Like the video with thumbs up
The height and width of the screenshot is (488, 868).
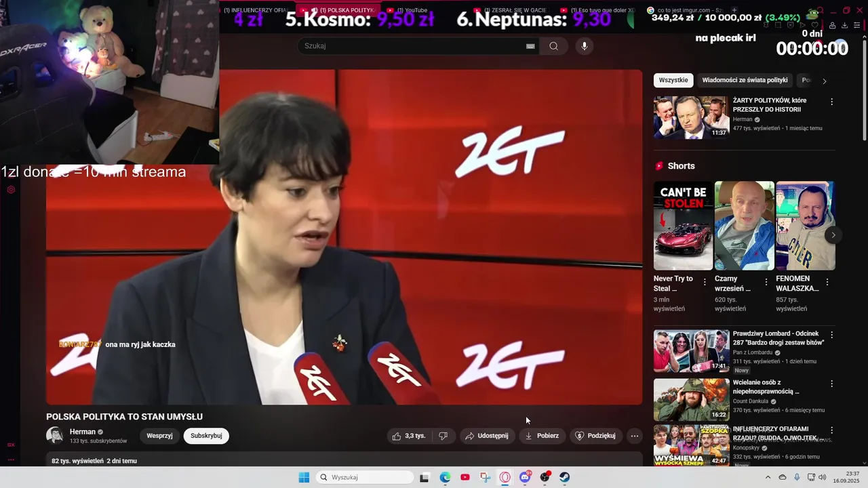409,436
